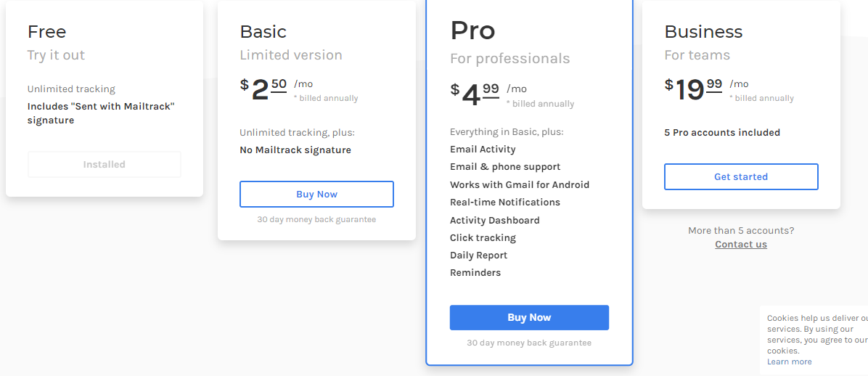The height and width of the screenshot is (376, 868).
Task: Click the Basic plan title
Action: click(263, 32)
